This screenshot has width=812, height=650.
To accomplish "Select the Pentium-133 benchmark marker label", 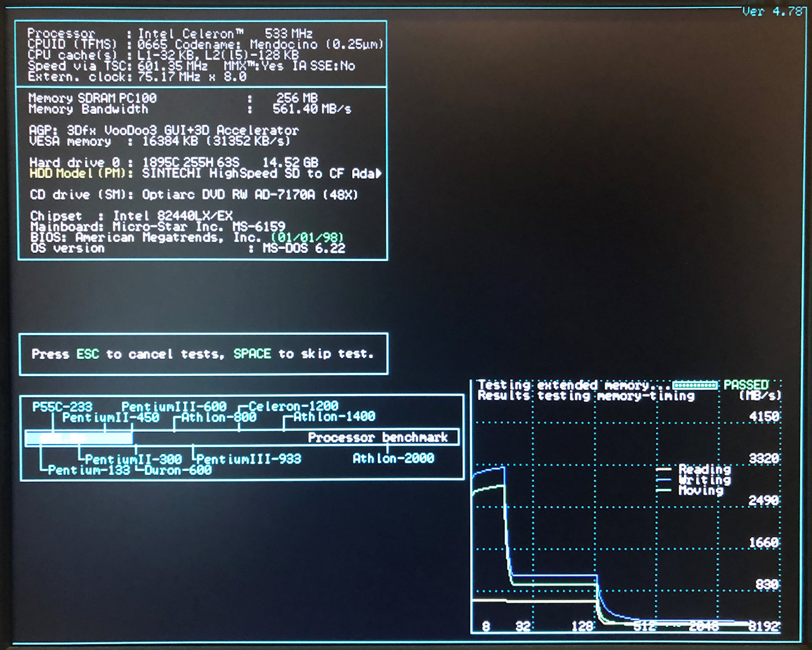I will pyautogui.click(x=88, y=470).
